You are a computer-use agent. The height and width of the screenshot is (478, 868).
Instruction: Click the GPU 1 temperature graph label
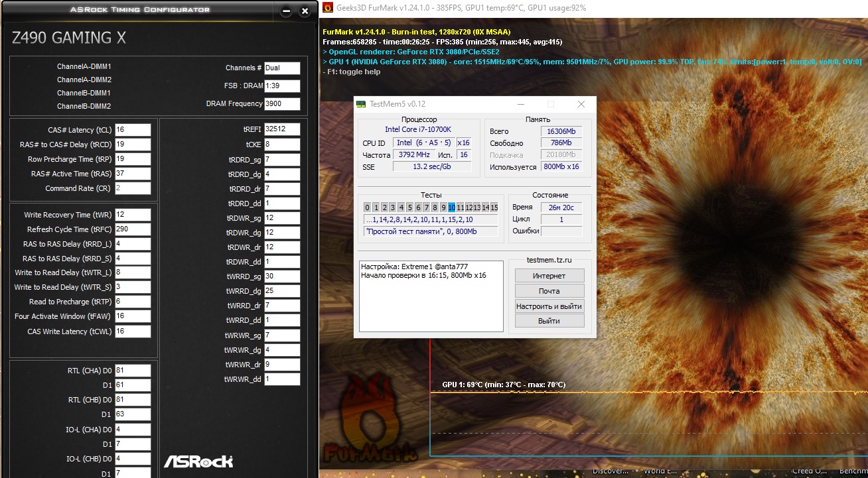pos(504,385)
